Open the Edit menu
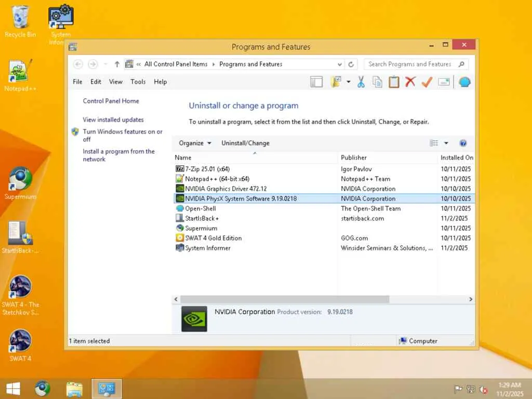Image resolution: width=532 pixels, height=399 pixels. (96, 82)
